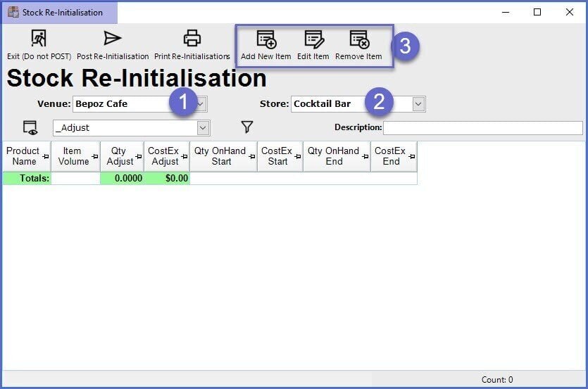Click the Edit Item toolbar icon
Image resolution: width=588 pixels, height=389 pixels.
pos(313,40)
